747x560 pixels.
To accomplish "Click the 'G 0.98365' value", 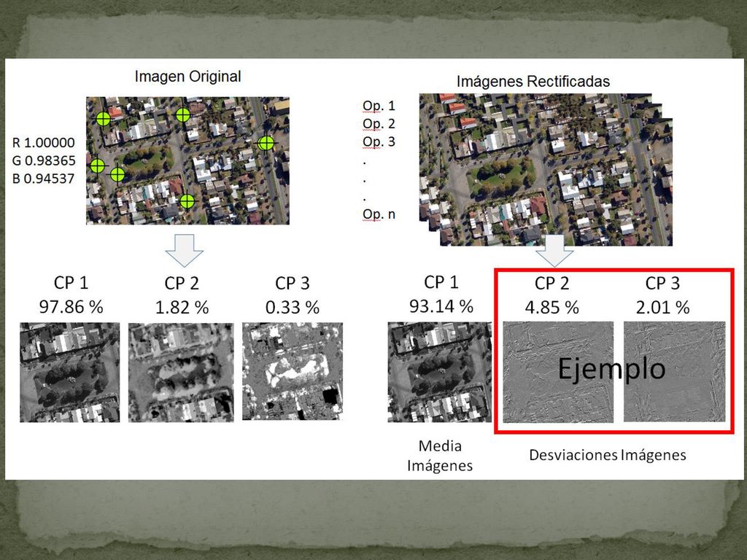I will pos(44,160).
